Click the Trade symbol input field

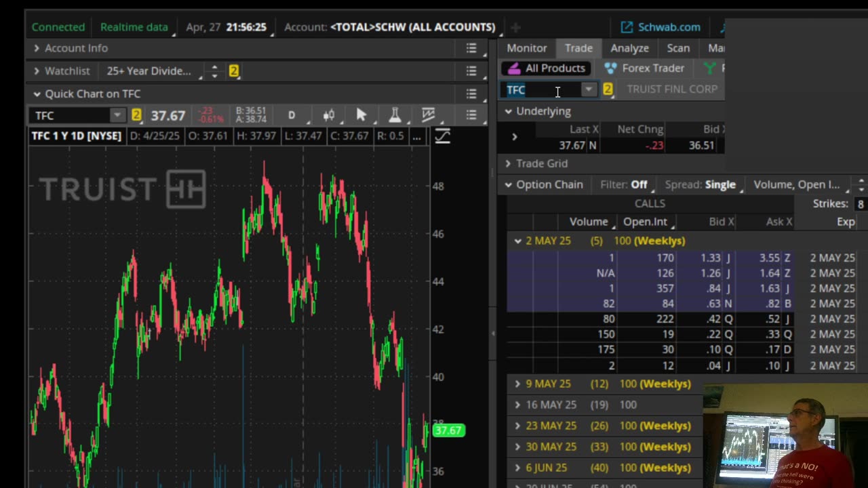coord(542,89)
